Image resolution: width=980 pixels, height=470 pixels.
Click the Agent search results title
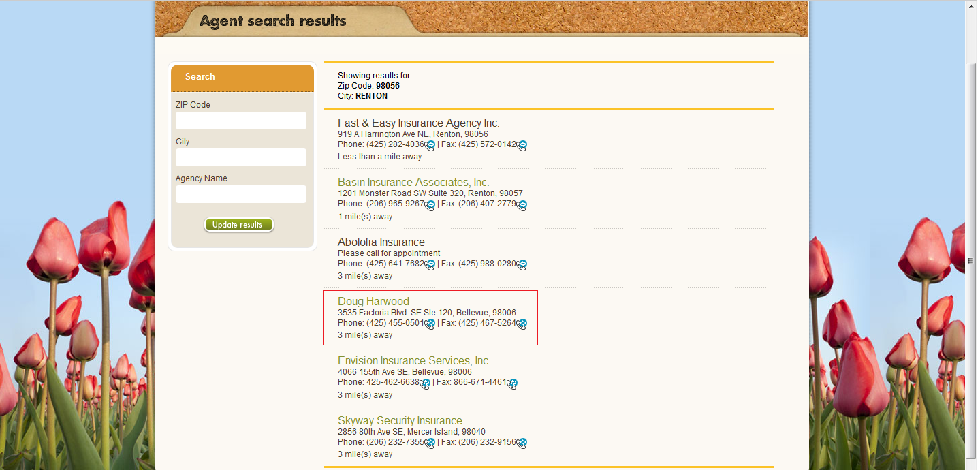click(273, 20)
